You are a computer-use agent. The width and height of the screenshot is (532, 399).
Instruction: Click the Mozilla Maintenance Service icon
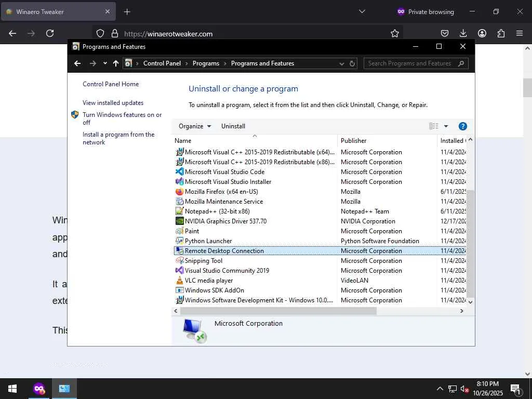click(179, 201)
